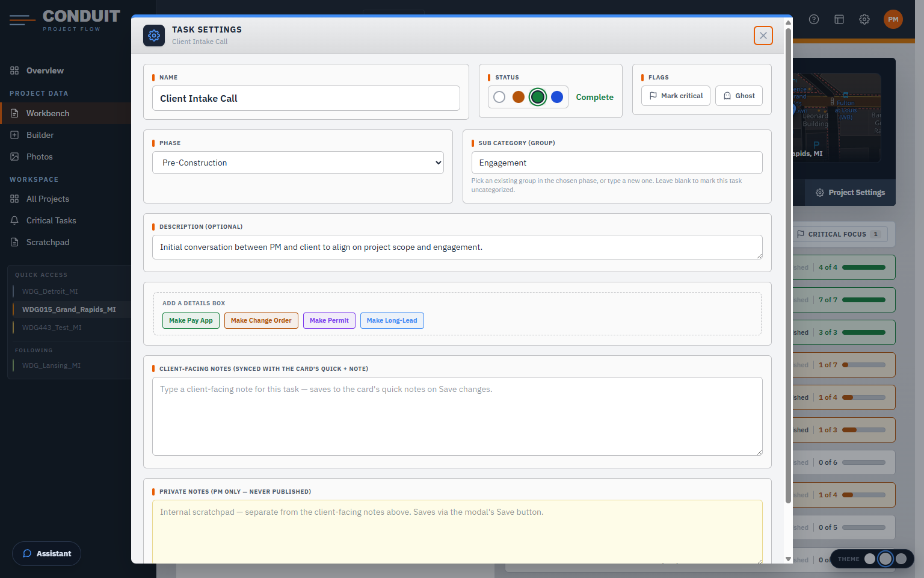Select the middle highlighted theme swatch

(x=885, y=559)
